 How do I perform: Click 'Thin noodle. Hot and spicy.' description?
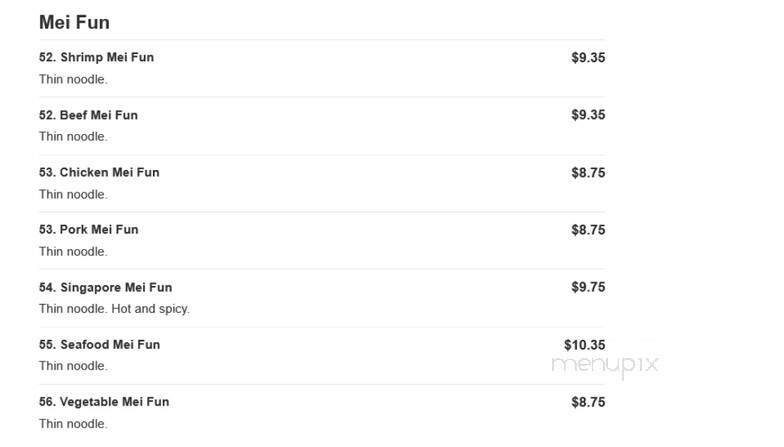click(x=114, y=309)
